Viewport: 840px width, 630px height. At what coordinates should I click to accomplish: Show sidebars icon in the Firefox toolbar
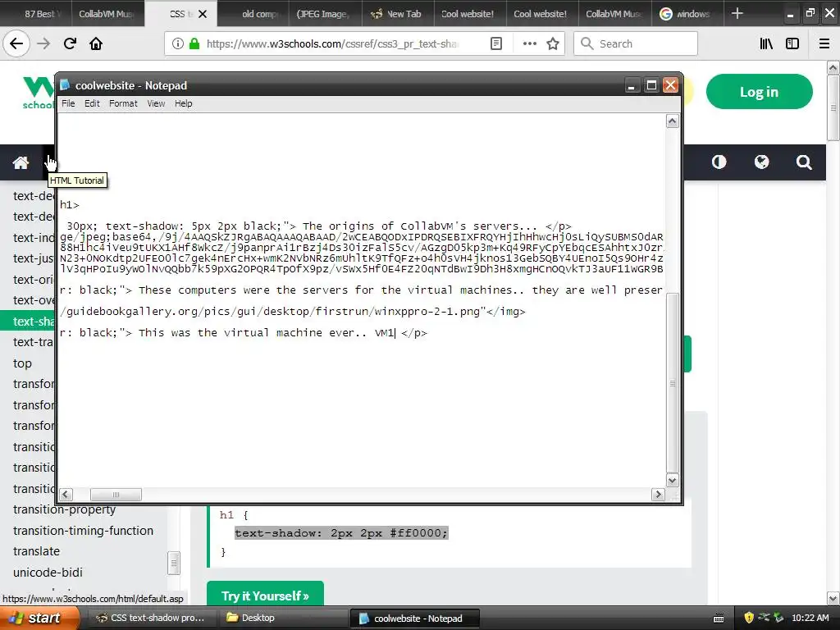click(x=792, y=43)
